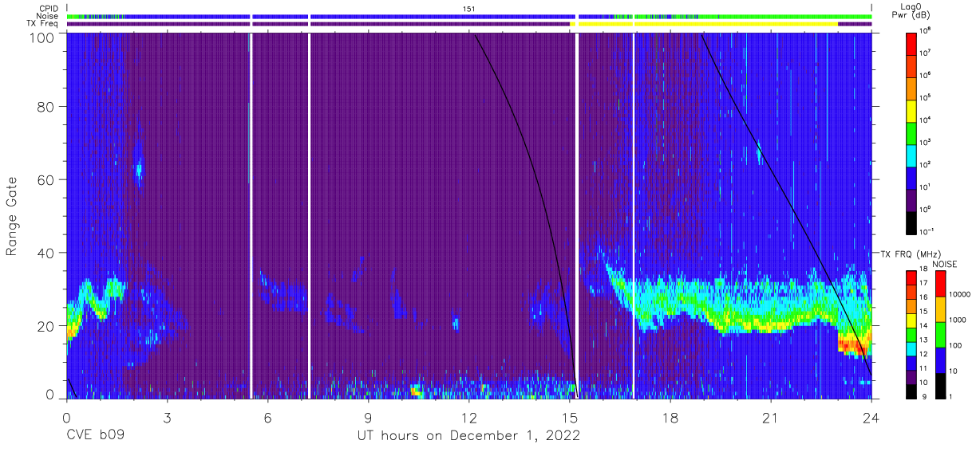This screenshot has width=980, height=452.
Task: Select the blue segment of the NOISE colorbar
Action: click(940, 360)
